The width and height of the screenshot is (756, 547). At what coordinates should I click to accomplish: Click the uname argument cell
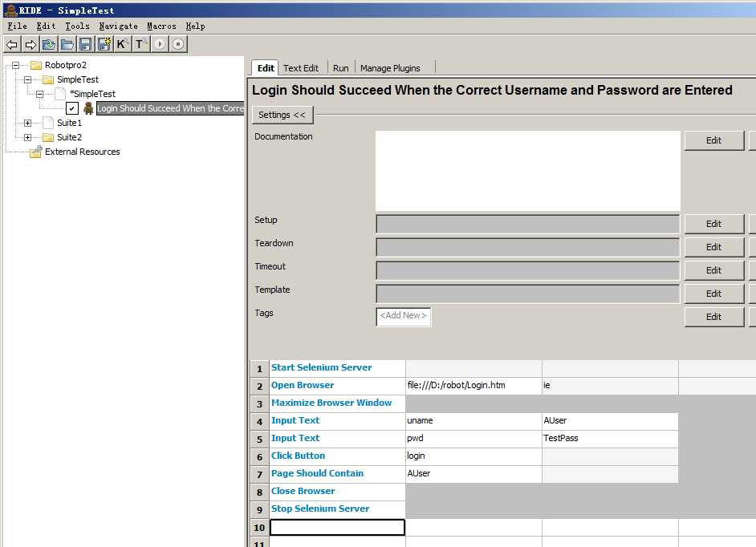pos(474,421)
